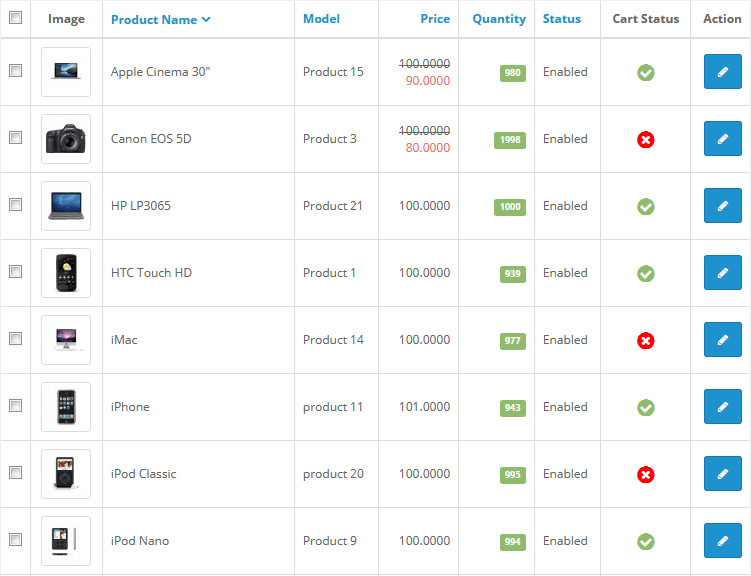Viewport: 751px width, 576px height.
Task: Click the special price 80.0000
Action: pyautogui.click(x=428, y=147)
